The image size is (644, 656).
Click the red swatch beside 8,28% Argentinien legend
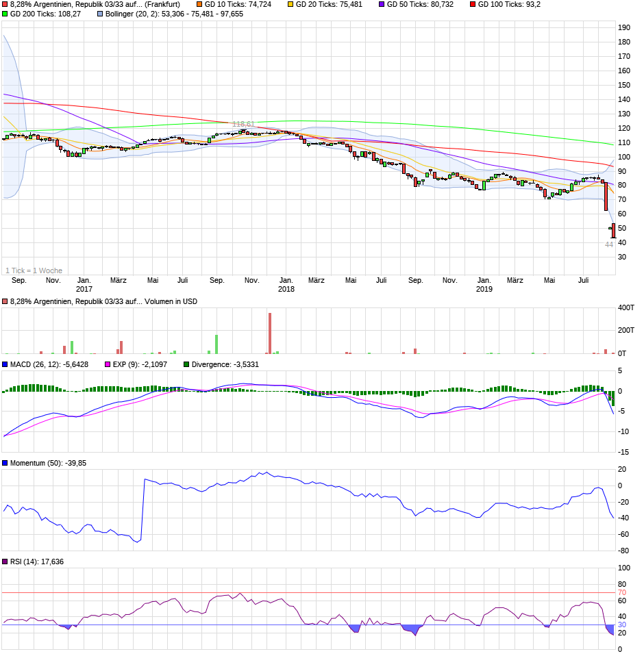[x=5, y=5]
